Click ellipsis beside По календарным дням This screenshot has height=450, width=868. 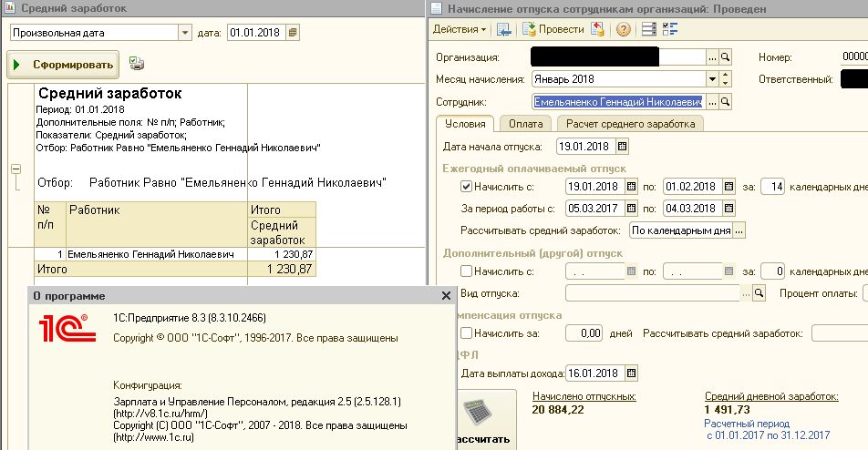tap(739, 230)
